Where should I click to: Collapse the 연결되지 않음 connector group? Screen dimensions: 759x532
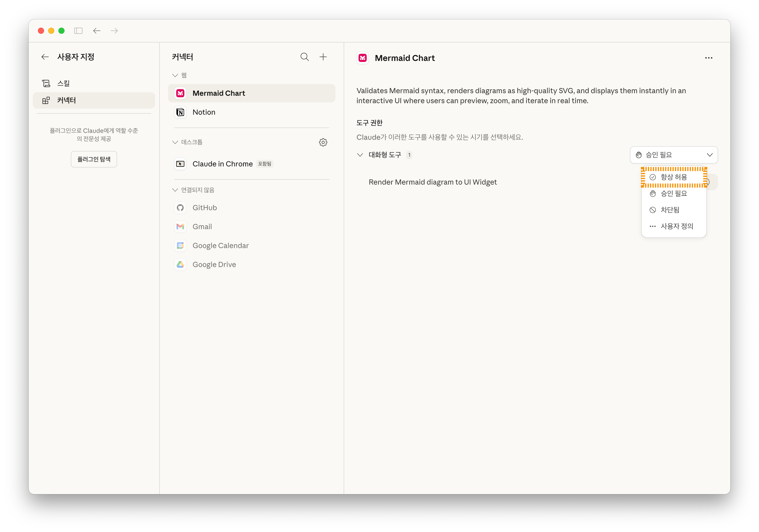pos(175,190)
